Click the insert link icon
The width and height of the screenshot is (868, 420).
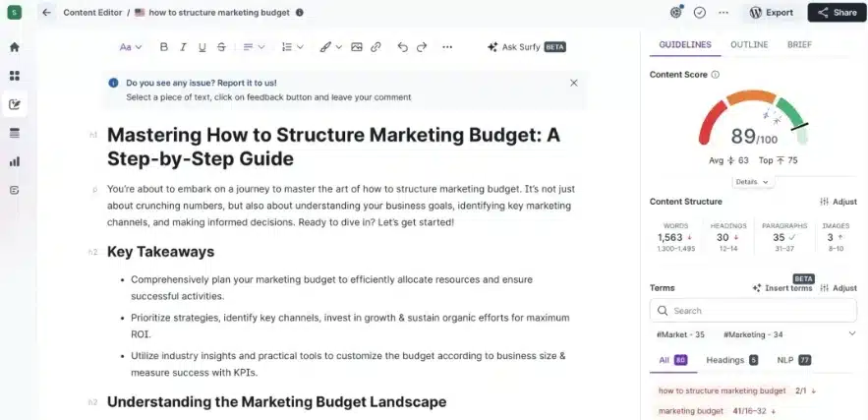(x=376, y=47)
